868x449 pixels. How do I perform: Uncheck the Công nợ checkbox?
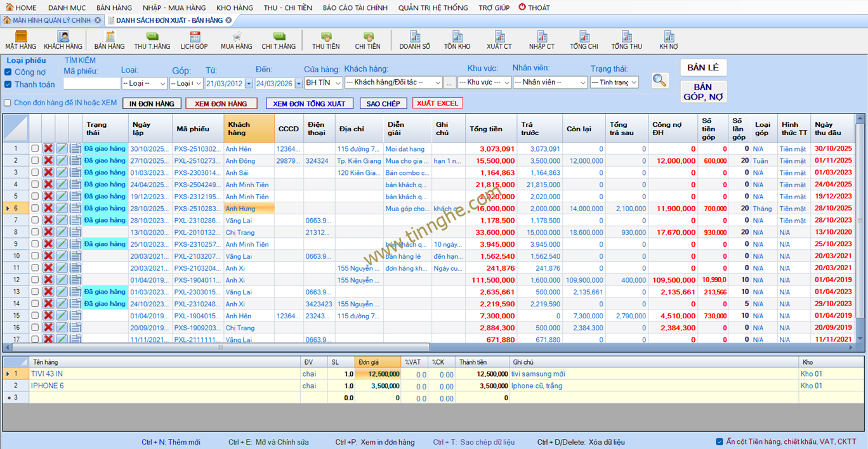8,72
